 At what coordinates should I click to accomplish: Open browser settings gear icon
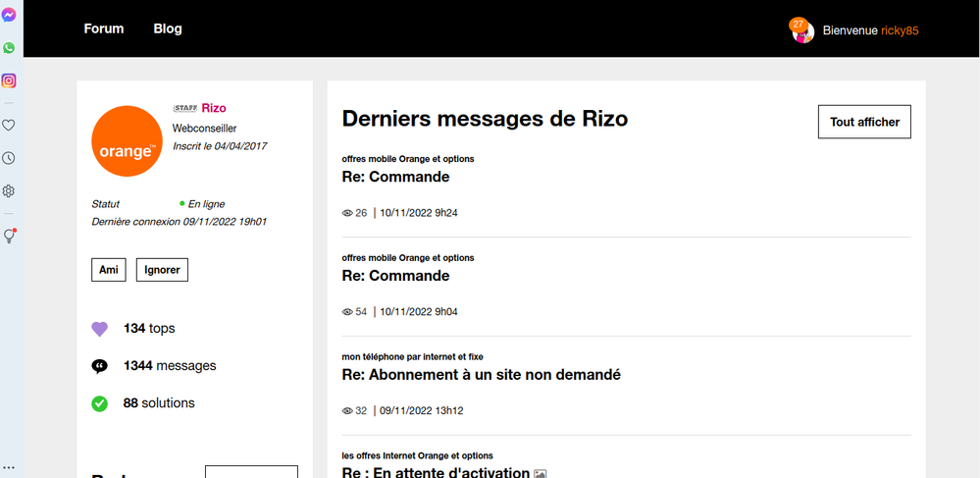pos(9,190)
